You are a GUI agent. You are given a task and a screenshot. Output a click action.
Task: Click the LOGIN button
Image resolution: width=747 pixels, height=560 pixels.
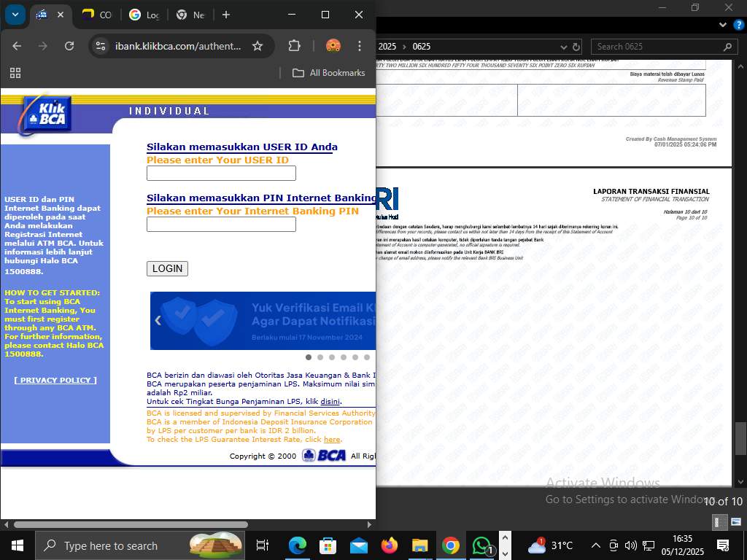coord(167,268)
